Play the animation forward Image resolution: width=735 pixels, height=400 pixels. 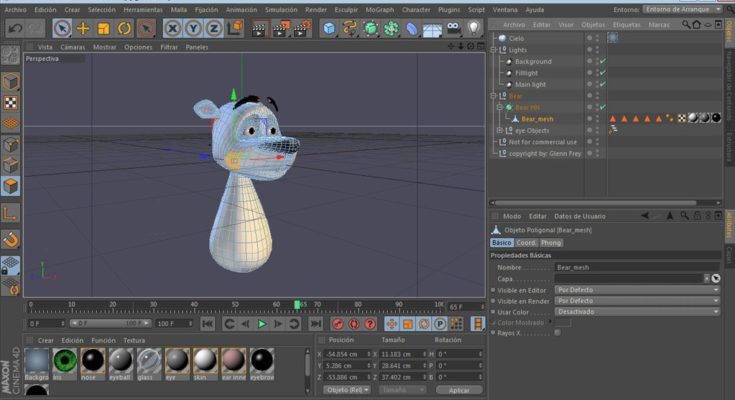262,324
